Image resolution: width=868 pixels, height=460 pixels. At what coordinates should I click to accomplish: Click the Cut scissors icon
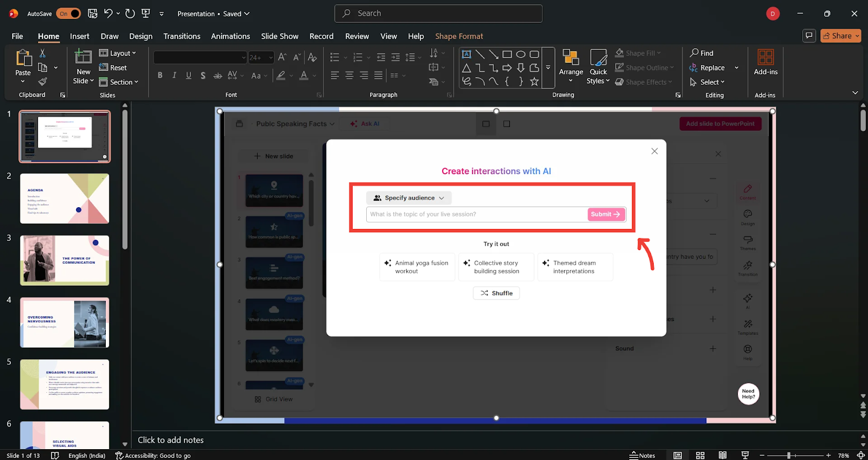pyautogui.click(x=42, y=53)
